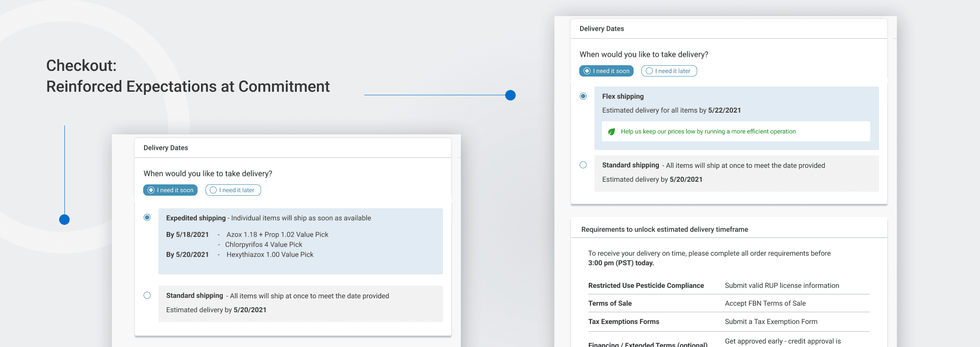Select the Expedited shipping radio button
Image resolution: width=980 pixels, height=347 pixels.
(x=147, y=217)
